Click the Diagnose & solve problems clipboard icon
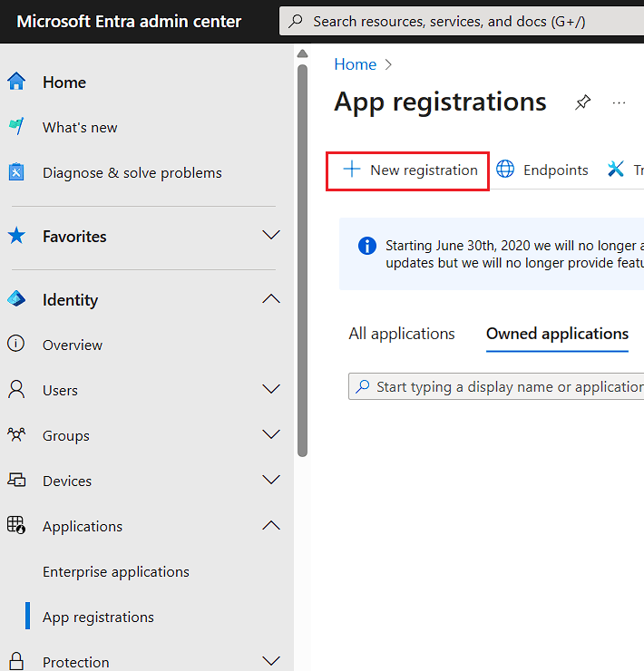This screenshot has width=644, height=671. click(16, 171)
